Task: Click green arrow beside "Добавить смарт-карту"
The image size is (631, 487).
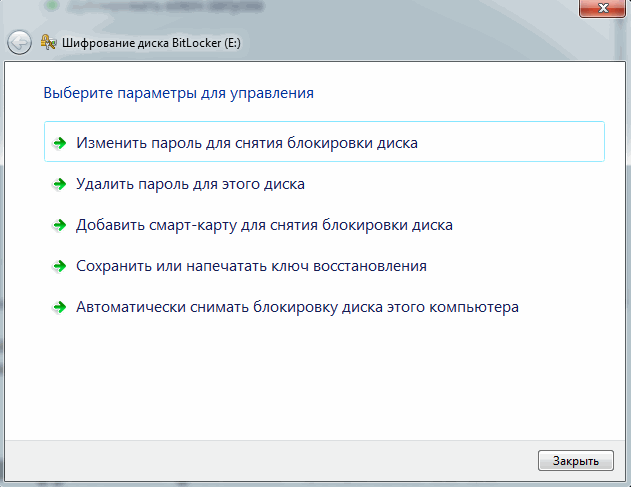Action: click(x=60, y=225)
